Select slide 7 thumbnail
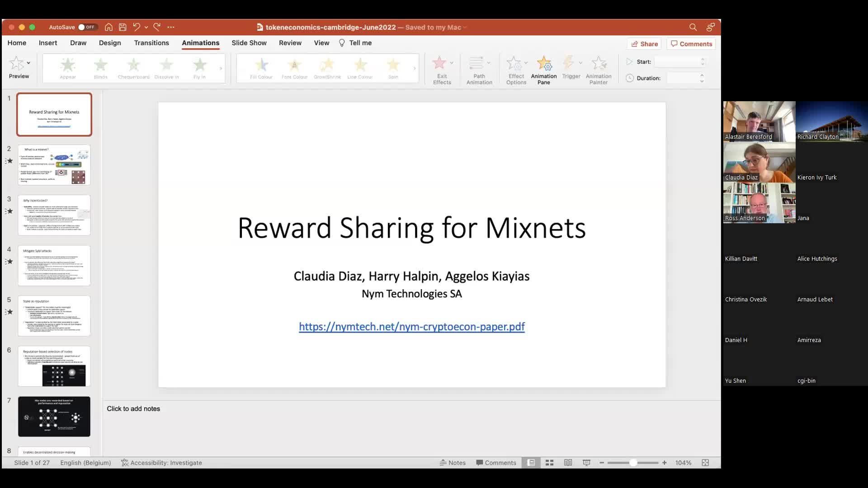The image size is (868, 488). [x=54, y=416]
